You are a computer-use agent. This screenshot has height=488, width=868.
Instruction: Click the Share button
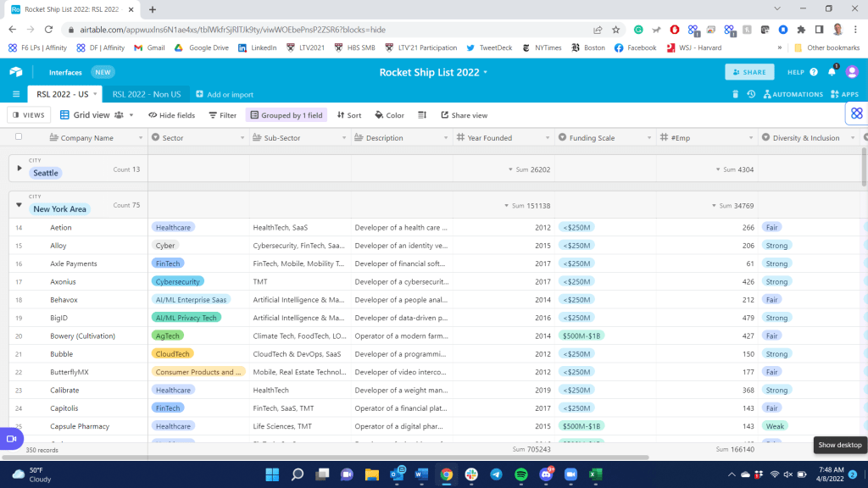[749, 72]
